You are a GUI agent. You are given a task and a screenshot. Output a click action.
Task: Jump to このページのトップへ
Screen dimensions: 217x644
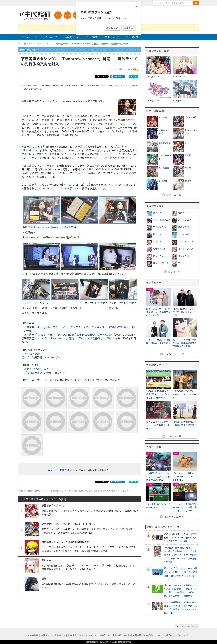click(187, 626)
